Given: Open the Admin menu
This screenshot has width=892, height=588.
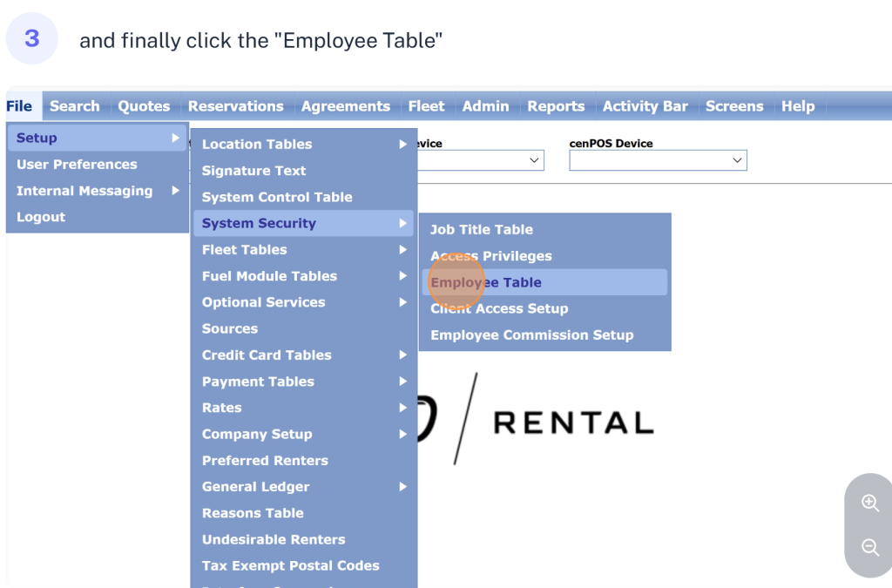Looking at the screenshot, I should (x=485, y=106).
